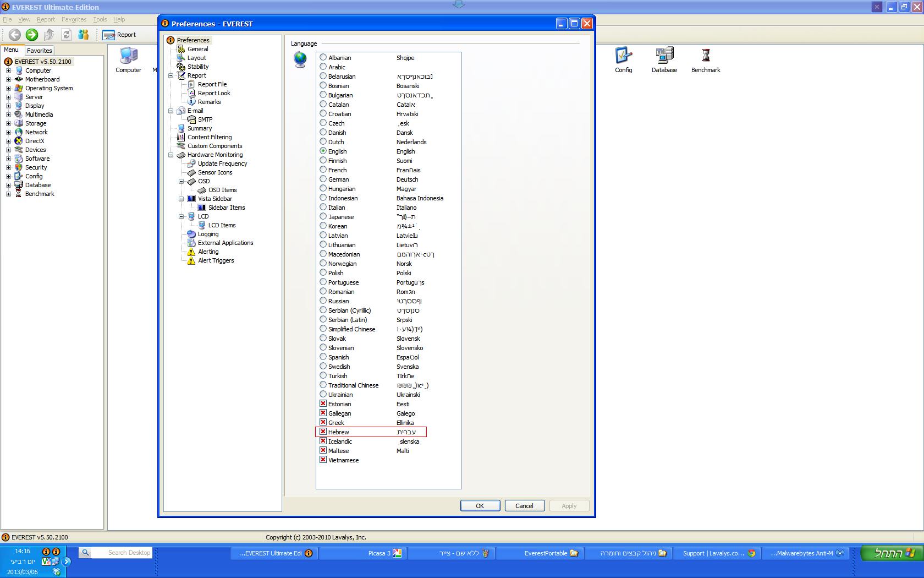Collapse the Hardware Monitoring tree node
924x578 pixels.
click(171, 155)
